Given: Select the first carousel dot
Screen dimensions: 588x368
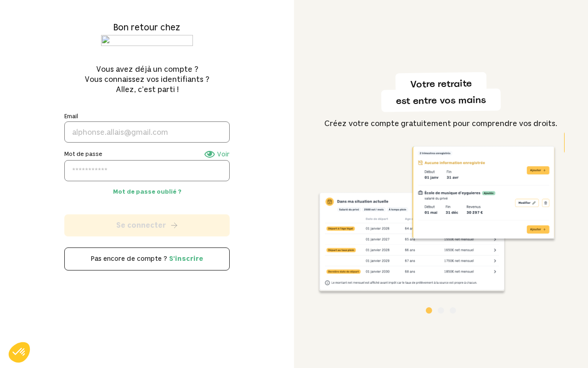Looking at the screenshot, I should point(429,310).
